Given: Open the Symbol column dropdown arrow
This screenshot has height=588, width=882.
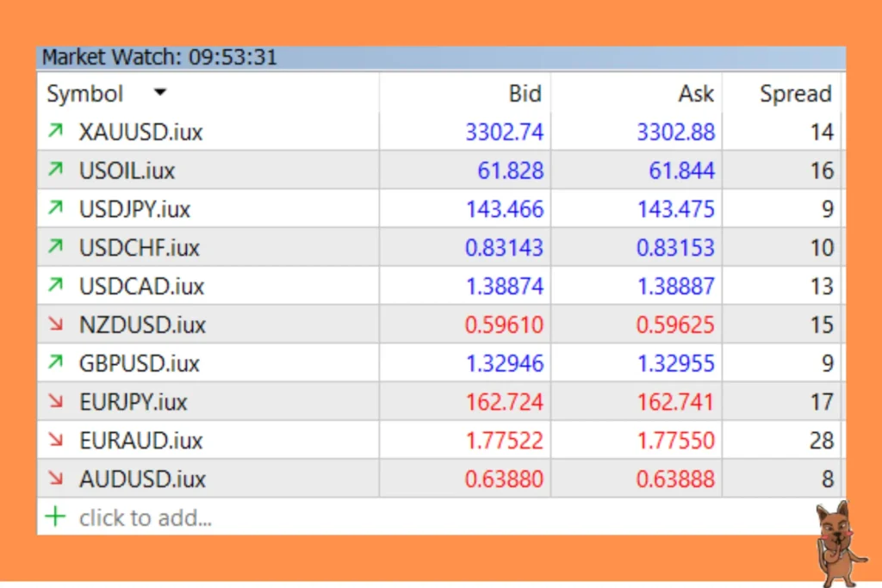Looking at the screenshot, I should (160, 93).
